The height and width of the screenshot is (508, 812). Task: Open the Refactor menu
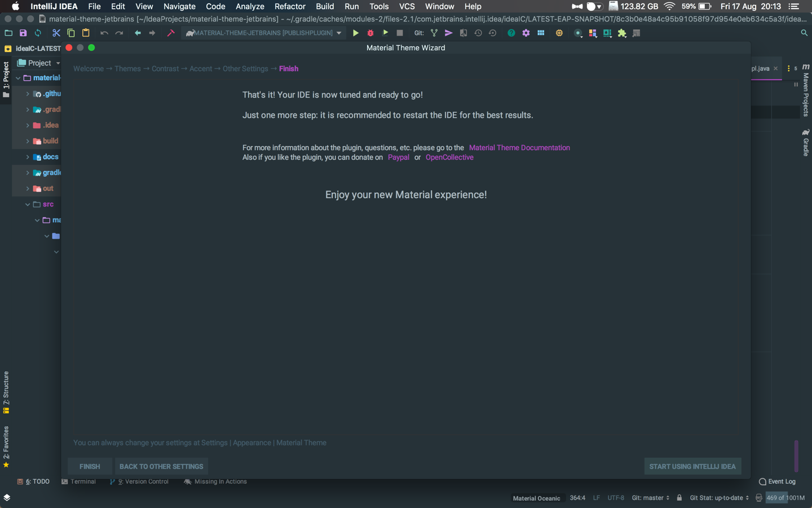point(290,6)
